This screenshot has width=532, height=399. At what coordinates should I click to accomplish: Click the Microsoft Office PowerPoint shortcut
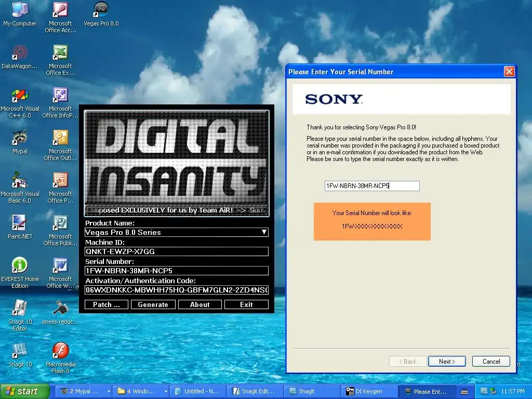60,188
